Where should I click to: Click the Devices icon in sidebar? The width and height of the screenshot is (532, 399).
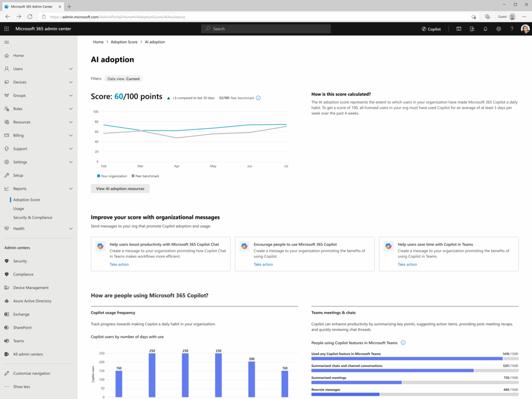pos(6,82)
